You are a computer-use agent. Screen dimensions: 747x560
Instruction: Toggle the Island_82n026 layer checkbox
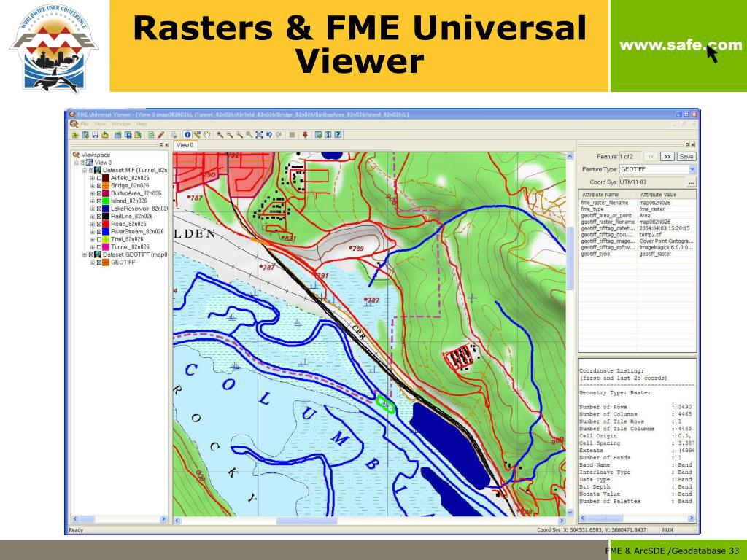[99, 201]
